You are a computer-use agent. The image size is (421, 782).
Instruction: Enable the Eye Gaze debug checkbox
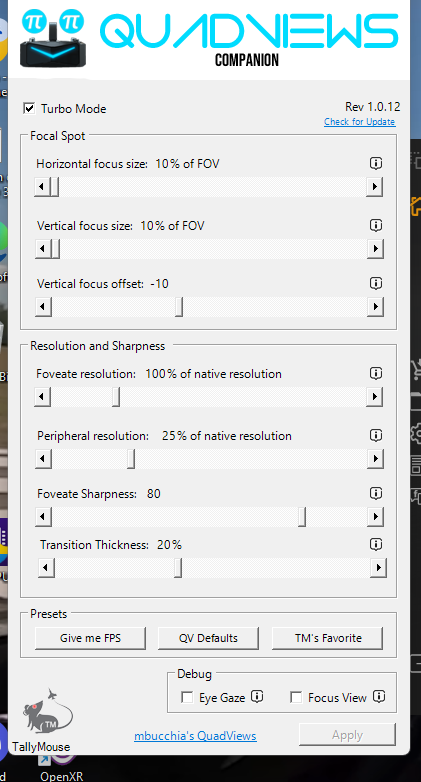[x=187, y=697]
